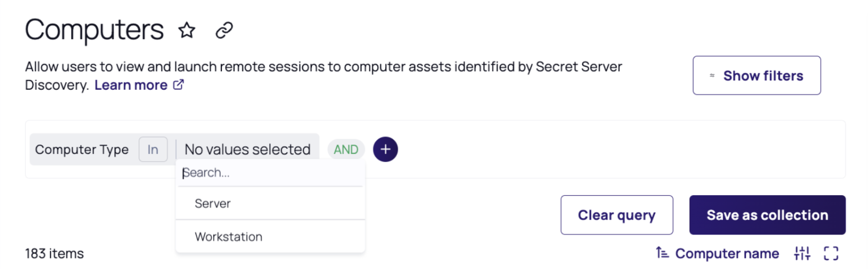
Task: Click the external link icon beside Learn more
Action: pyautogui.click(x=178, y=85)
